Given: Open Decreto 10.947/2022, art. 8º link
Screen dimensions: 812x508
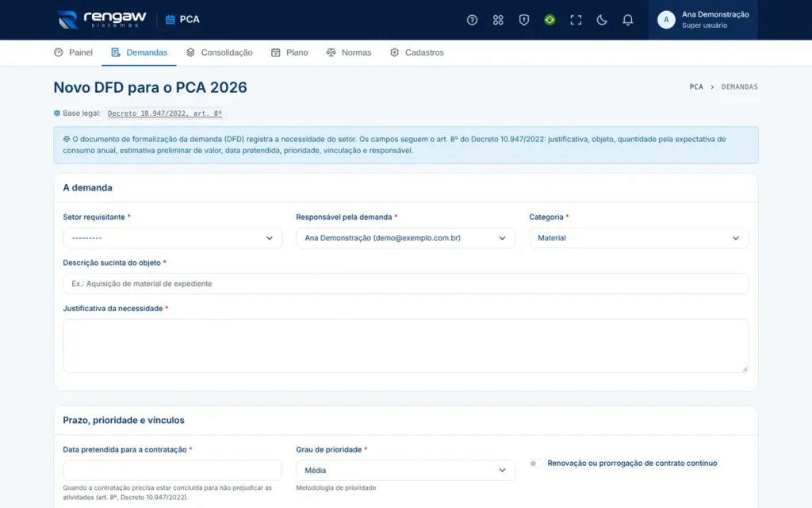Looking at the screenshot, I should pyautogui.click(x=165, y=113).
